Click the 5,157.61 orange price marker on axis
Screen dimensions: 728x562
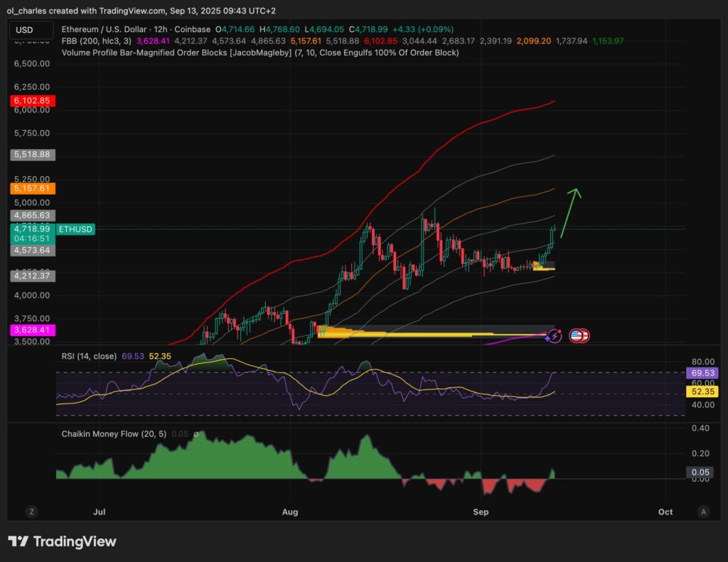[x=31, y=188]
